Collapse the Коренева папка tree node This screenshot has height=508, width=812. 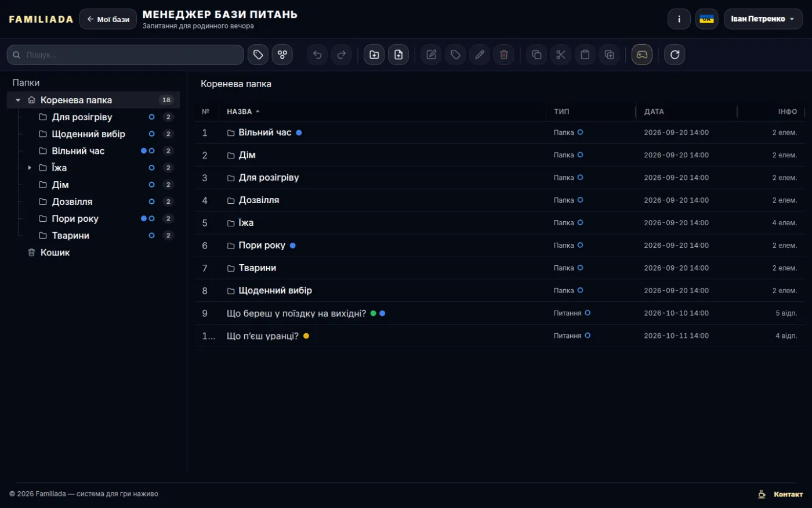[18, 100]
